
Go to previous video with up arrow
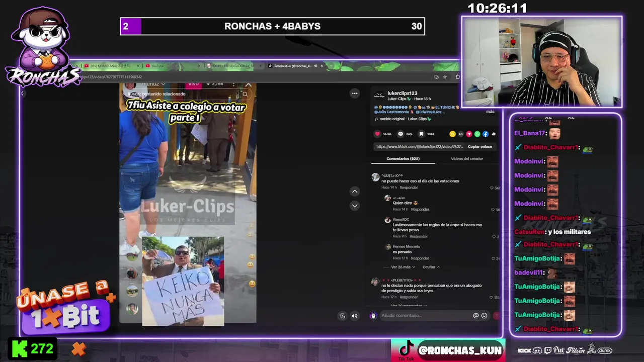point(355,191)
